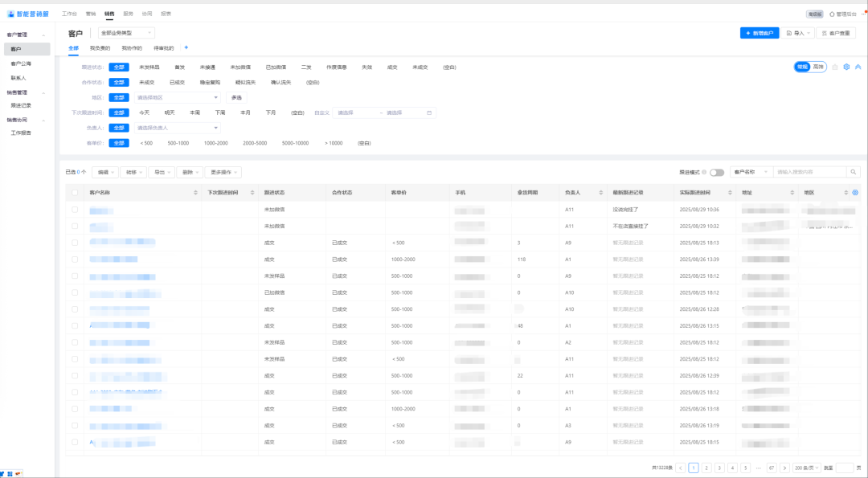Open the top-right more options ellipsis

click(x=863, y=14)
